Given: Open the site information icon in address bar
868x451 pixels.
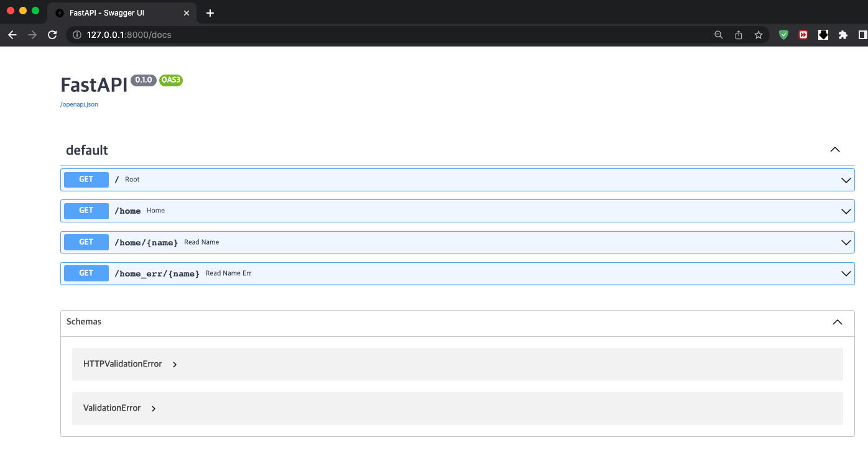Looking at the screenshot, I should click(x=77, y=35).
